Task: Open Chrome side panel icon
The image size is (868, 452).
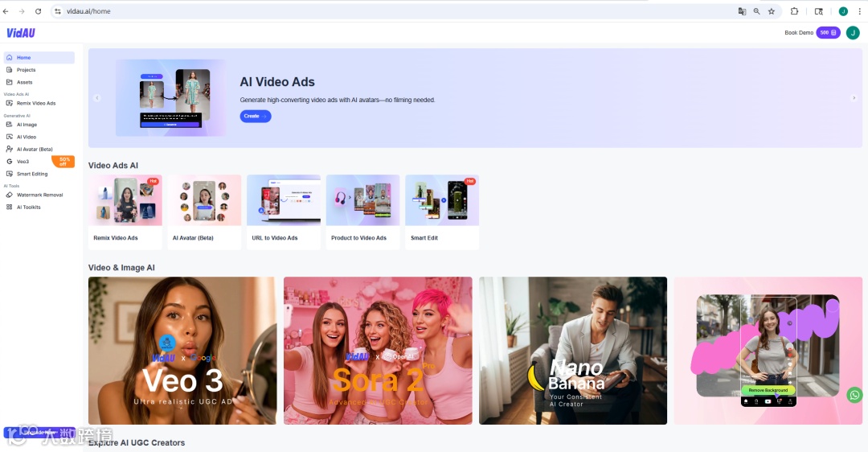Action: point(819,11)
